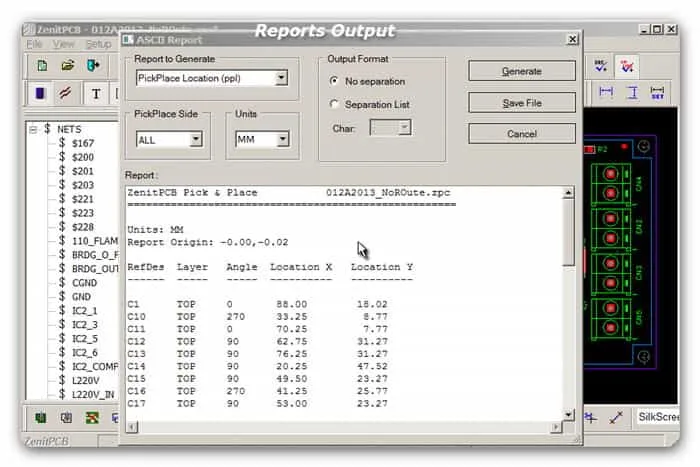Select the No separation radio button
Screen dimensions: 700x467
point(335,80)
